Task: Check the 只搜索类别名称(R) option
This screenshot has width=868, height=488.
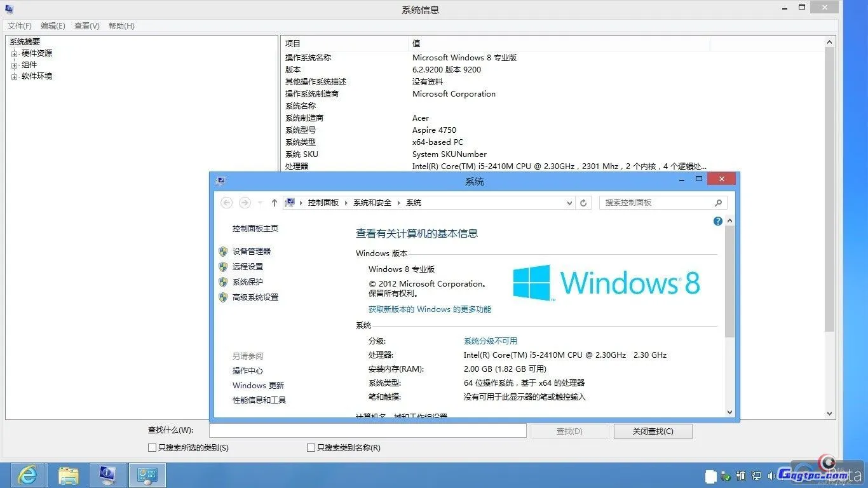Action: coord(311,447)
